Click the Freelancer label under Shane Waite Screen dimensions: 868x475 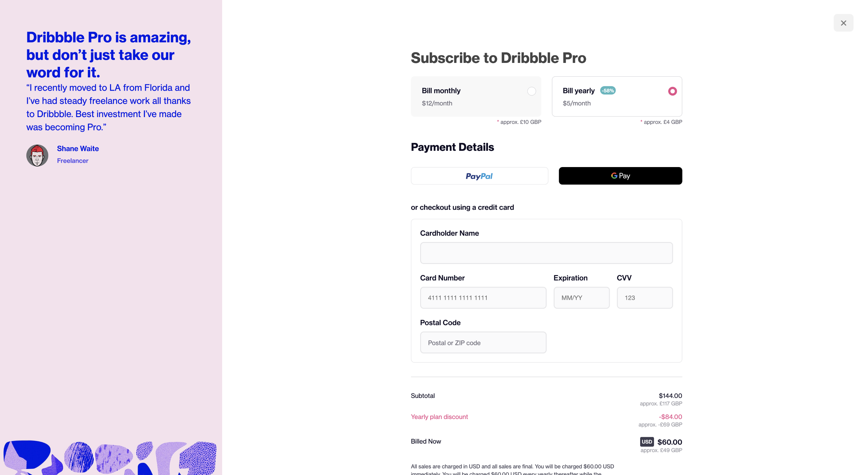(72, 161)
